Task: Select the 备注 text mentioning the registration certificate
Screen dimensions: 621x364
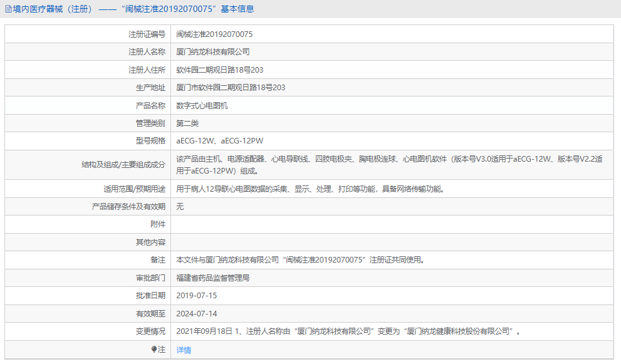Action: tap(303, 259)
